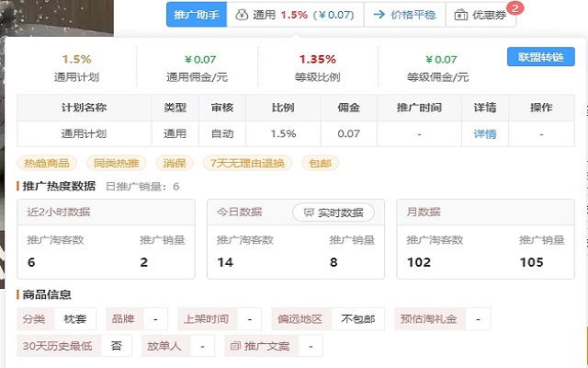
Task: Click the 推广文案 label
Action: (266, 346)
